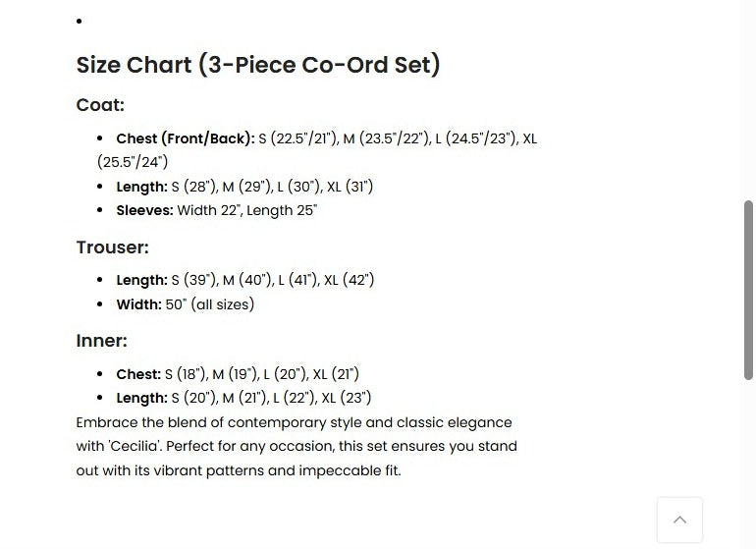Click the Trouser Length: label
The height and width of the screenshot is (549, 756).
(x=141, y=280)
